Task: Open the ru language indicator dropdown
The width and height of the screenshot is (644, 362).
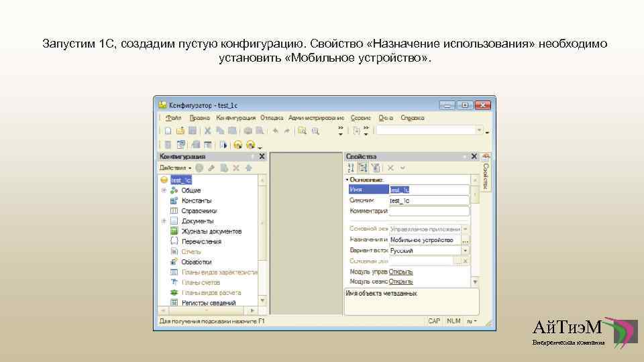Action: point(472,321)
